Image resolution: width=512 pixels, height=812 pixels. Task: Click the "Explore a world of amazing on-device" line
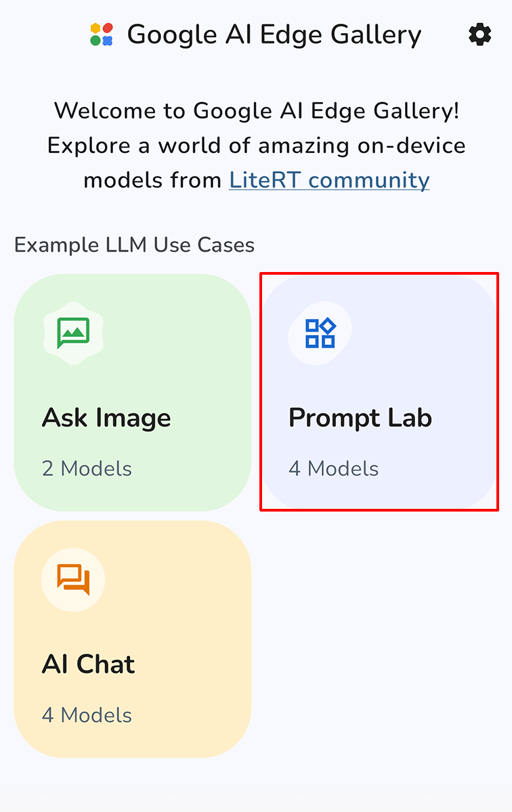coord(257,145)
